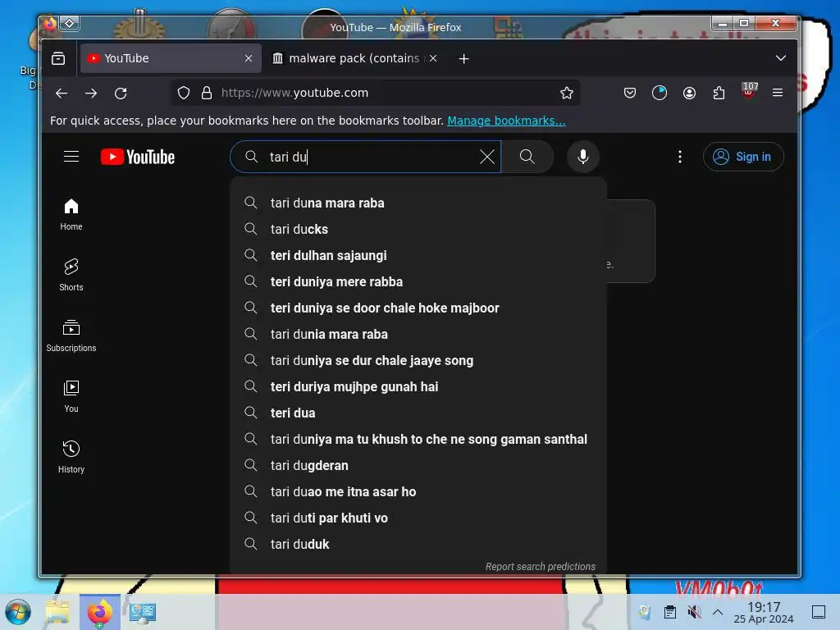The height and width of the screenshot is (630, 840).
Task: Go forward with Firefox forward arrow
Action: tap(91, 94)
